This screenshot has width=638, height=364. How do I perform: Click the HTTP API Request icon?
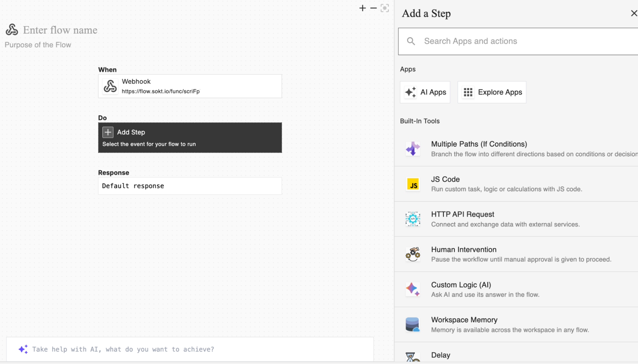[413, 219]
